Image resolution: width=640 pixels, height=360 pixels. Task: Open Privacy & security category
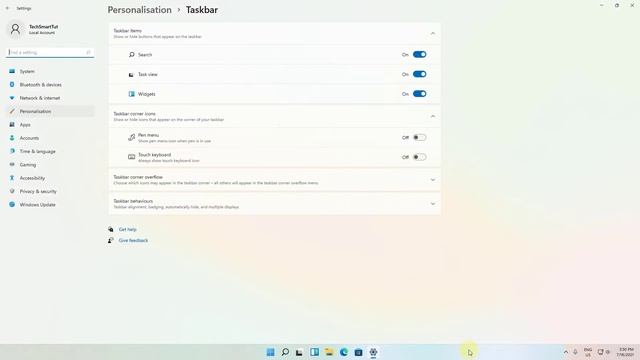point(50,191)
